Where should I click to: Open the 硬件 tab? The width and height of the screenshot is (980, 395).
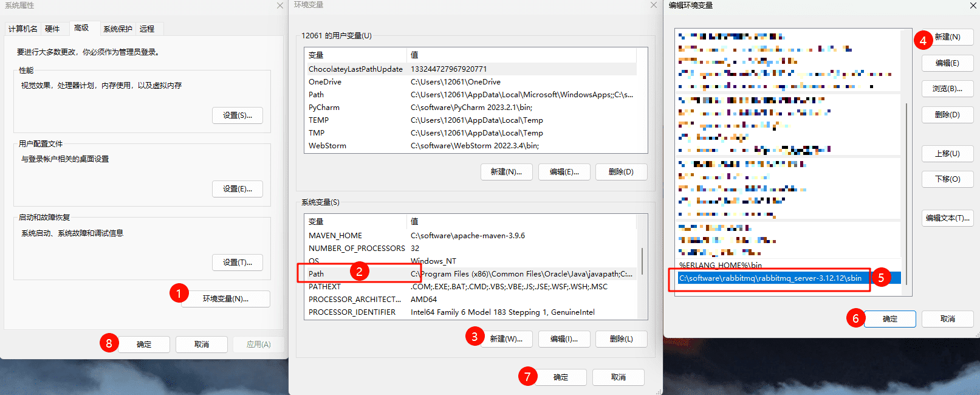pos(52,29)
